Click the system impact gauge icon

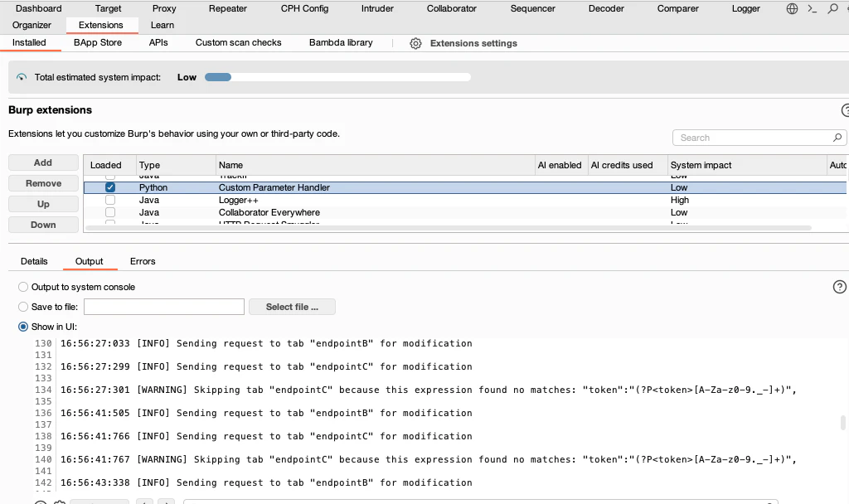(x=22, y=77)
